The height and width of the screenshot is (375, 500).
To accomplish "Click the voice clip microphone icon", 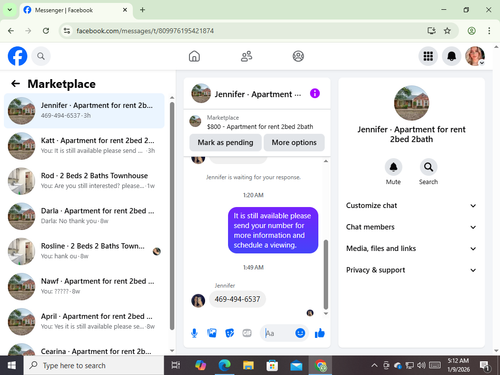I will click(x=194, y=333).
